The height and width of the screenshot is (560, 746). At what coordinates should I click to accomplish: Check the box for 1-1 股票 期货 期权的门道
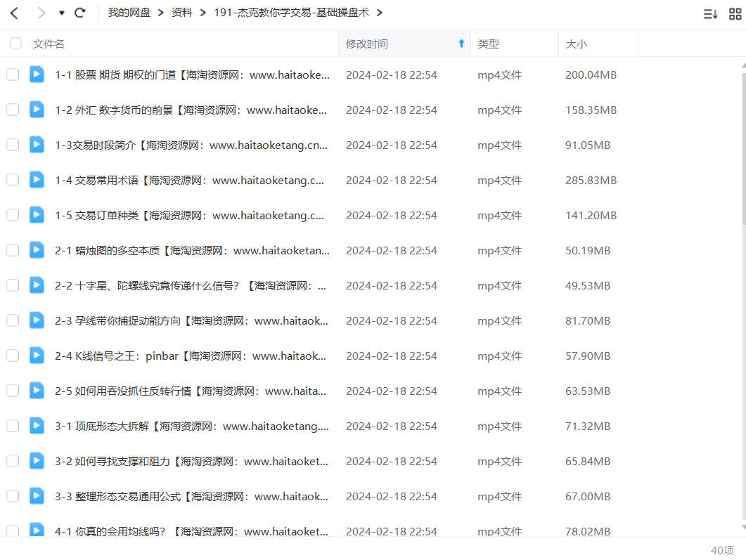(x=13, y=74)
